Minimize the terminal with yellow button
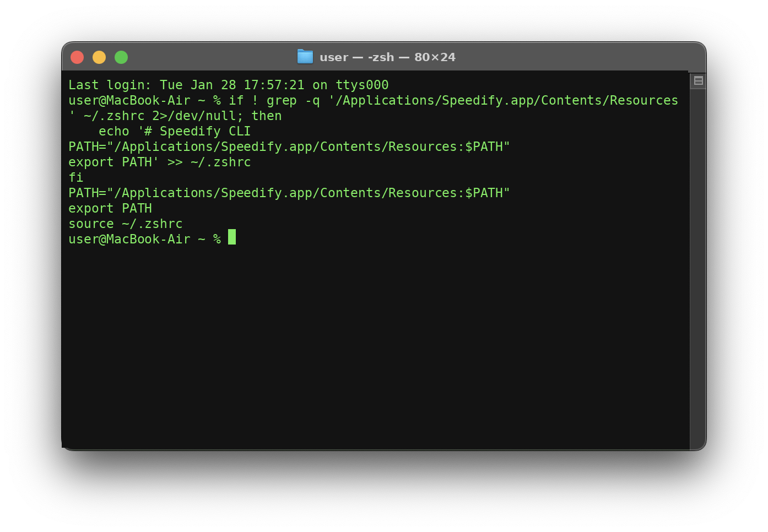Viewport: 768px width, 532px height. 99,57
